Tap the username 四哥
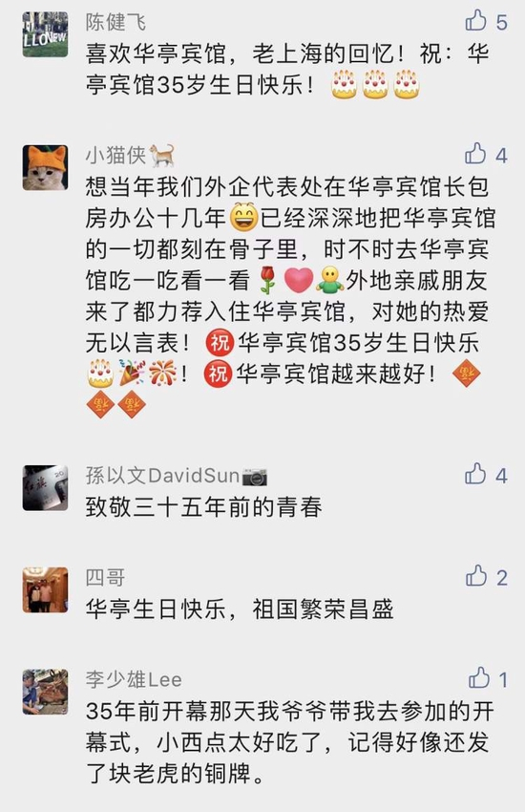Viewport: 525px width, 812px height. (106, 577)
